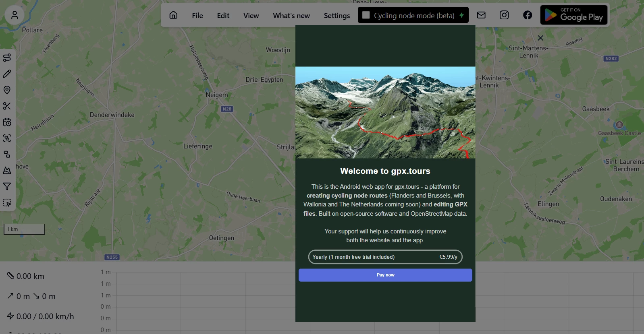Go to Home via house icon

(173, 15)
